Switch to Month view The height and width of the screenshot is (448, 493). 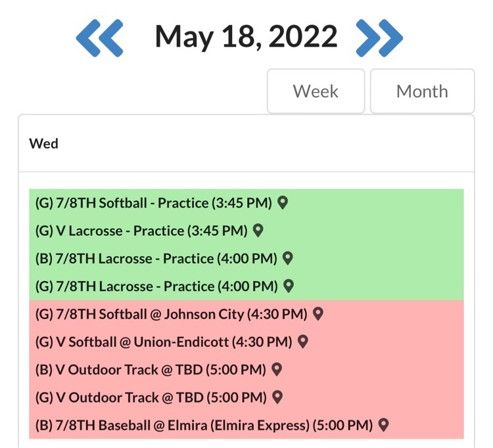point(422,91)
